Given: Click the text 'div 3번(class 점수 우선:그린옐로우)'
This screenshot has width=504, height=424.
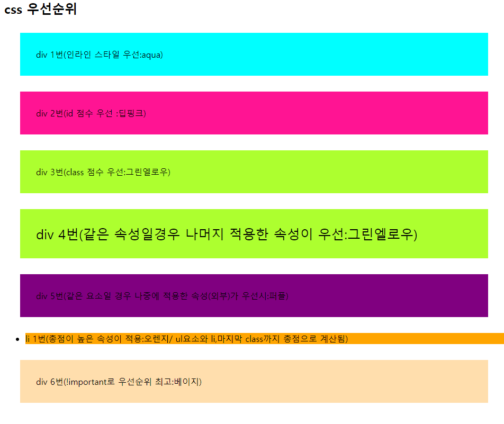Looking at the screenshot, I should tap(103, 172).
